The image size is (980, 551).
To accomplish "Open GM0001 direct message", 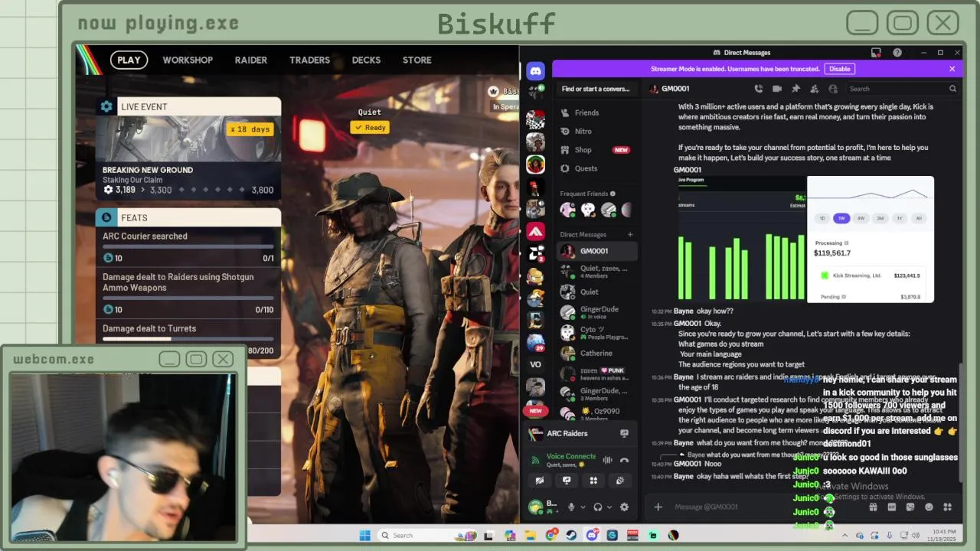I will point(596,251).
